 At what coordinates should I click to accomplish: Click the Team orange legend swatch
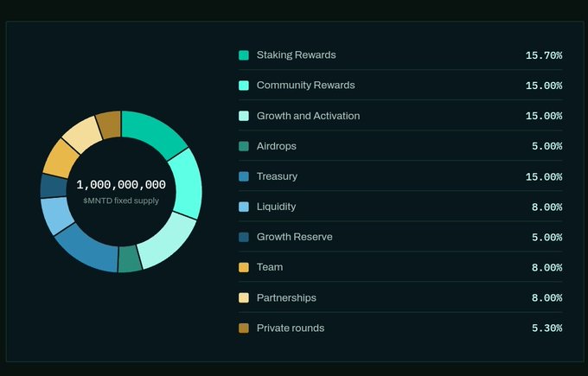click(x=243, y=267)
